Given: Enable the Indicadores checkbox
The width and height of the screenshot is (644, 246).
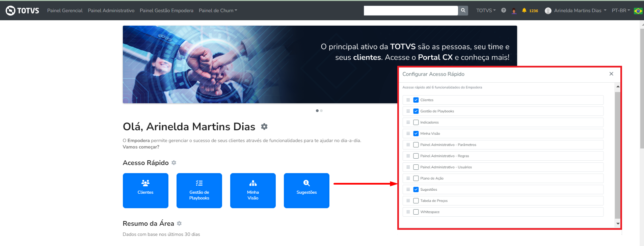Looking at the screenshot, I should [416, 122].
